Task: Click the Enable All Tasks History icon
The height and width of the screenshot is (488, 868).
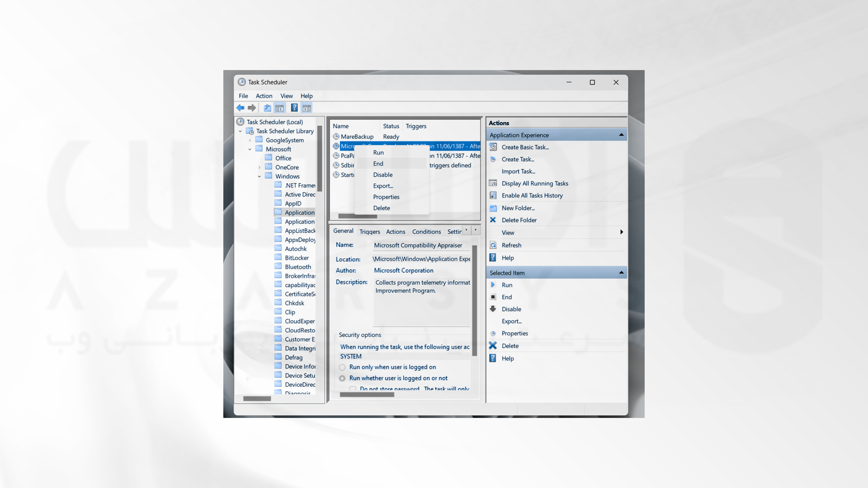Action: coord(493,196)
